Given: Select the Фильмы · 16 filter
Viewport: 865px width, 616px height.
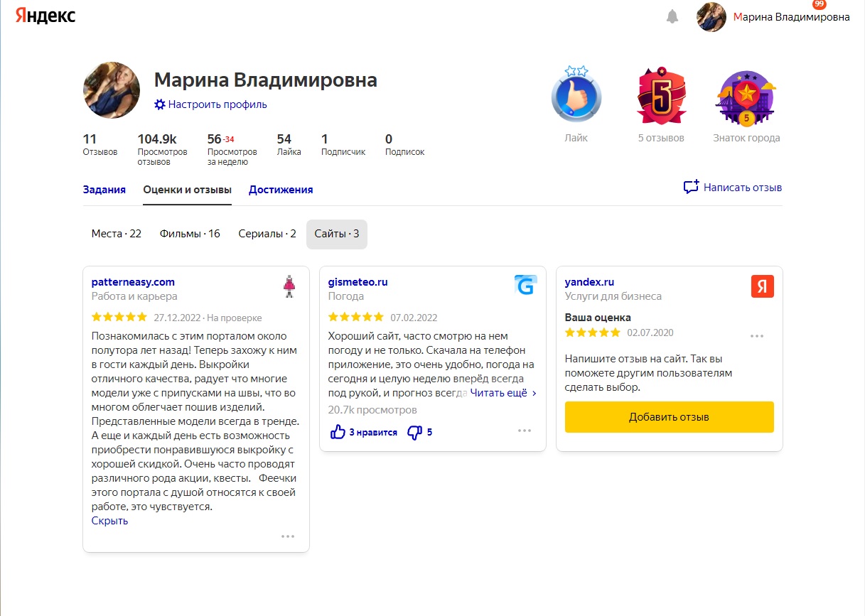Looking at the screenshot, I should (190, 234).
